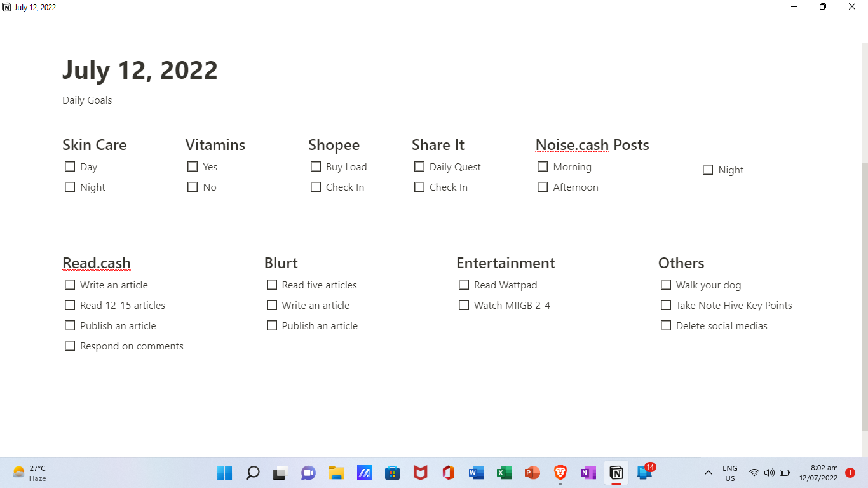Mark Share It Check In as done
This screenshot has height=488, width=868.
click(x=419, y=187)
